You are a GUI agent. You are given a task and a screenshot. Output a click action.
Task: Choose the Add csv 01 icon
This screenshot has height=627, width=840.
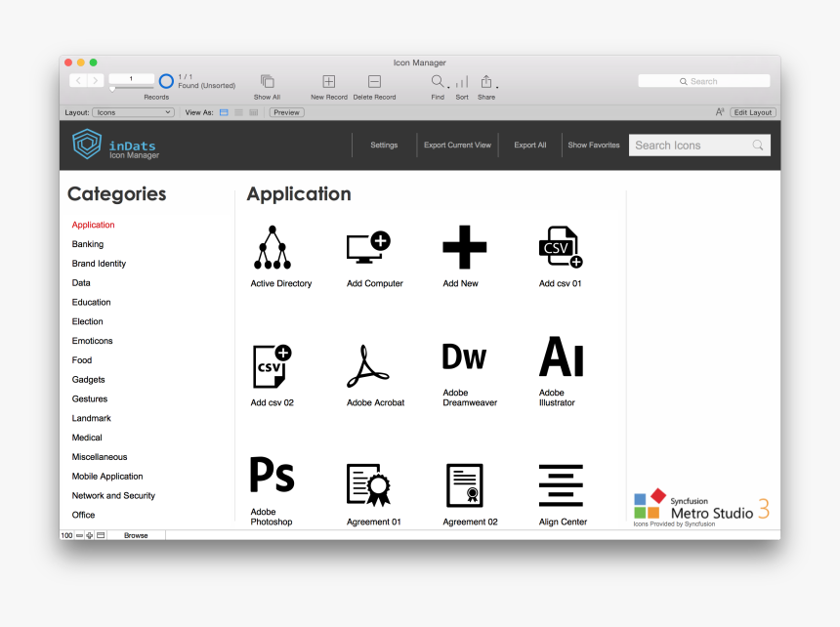point(561,247)
